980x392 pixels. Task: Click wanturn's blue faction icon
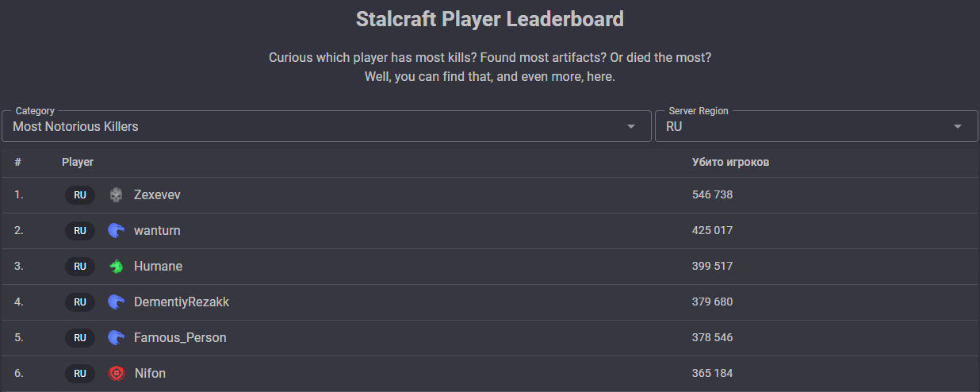pos(117,230)
